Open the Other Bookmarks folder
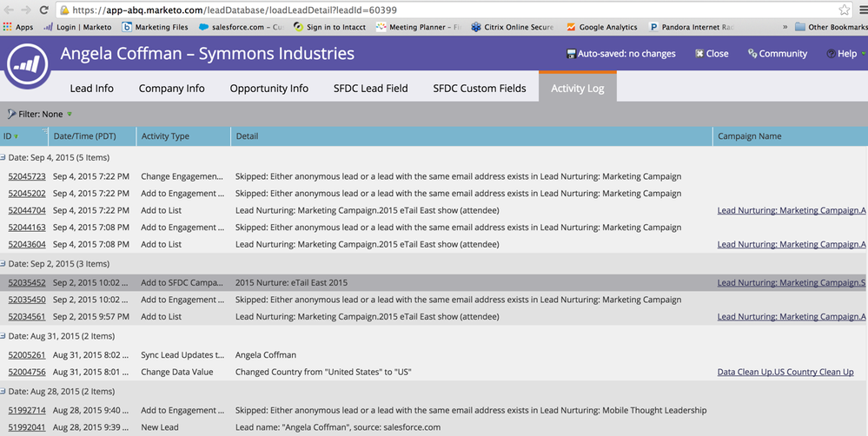The height and width of the screenshot is (436, 868). pyautogui.click(x=832, y=27)
